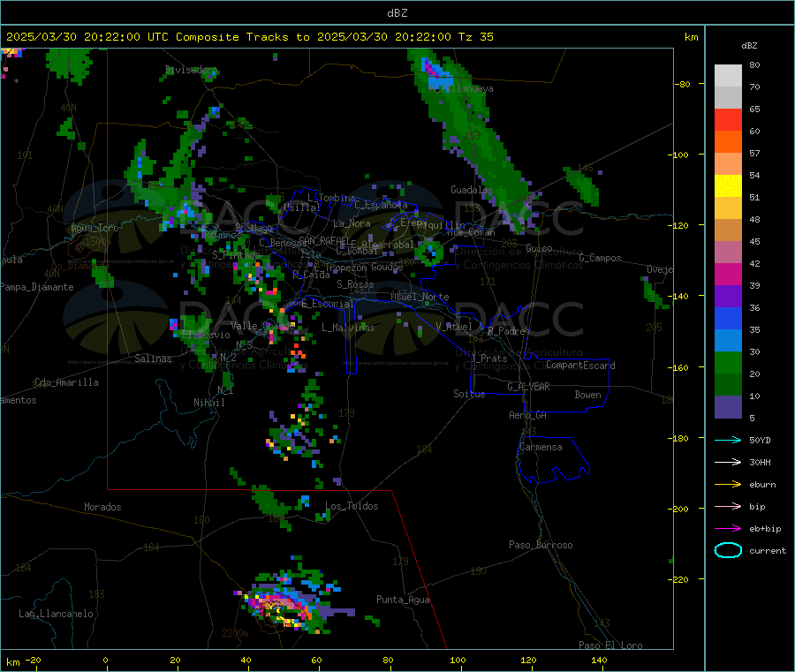Screen dimensions: 795x672
Task: Click the 'G_ALVEAR' location label
Action: [x=528, y=387]
